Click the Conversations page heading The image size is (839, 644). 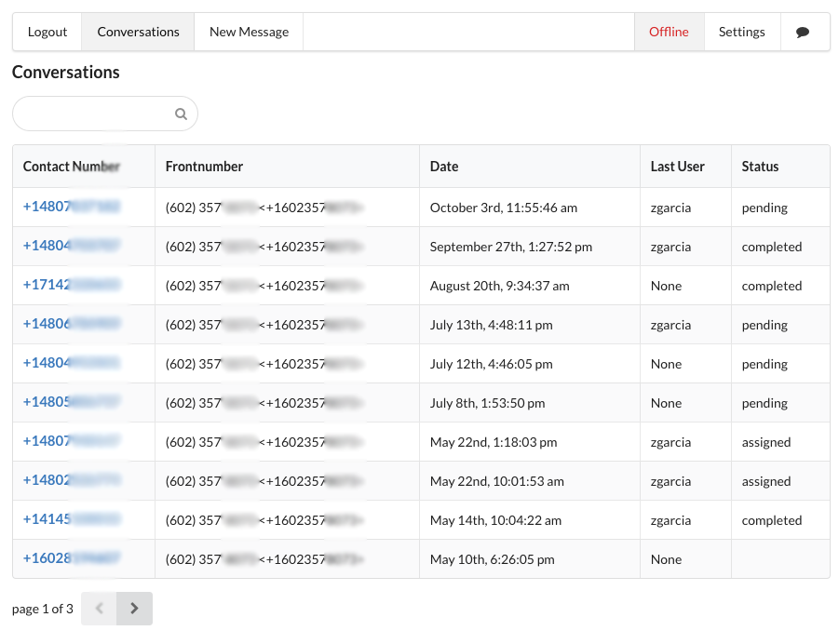click(66, 73)
